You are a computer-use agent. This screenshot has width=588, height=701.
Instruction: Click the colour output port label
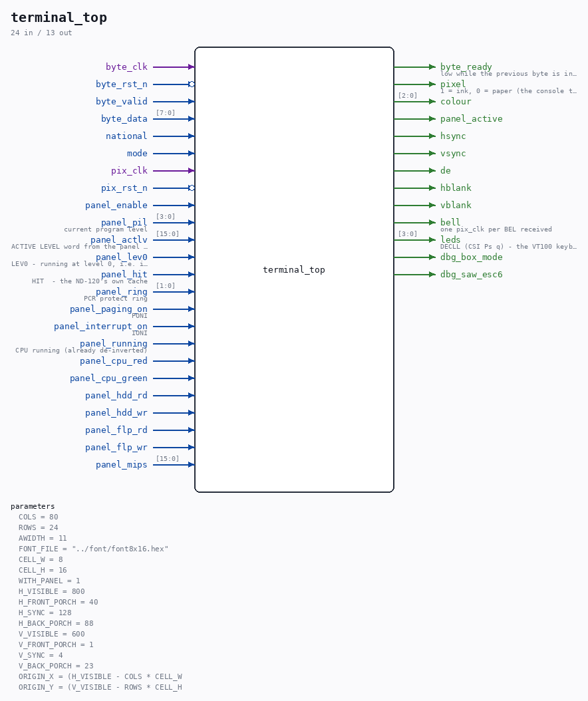pos(456,102)
